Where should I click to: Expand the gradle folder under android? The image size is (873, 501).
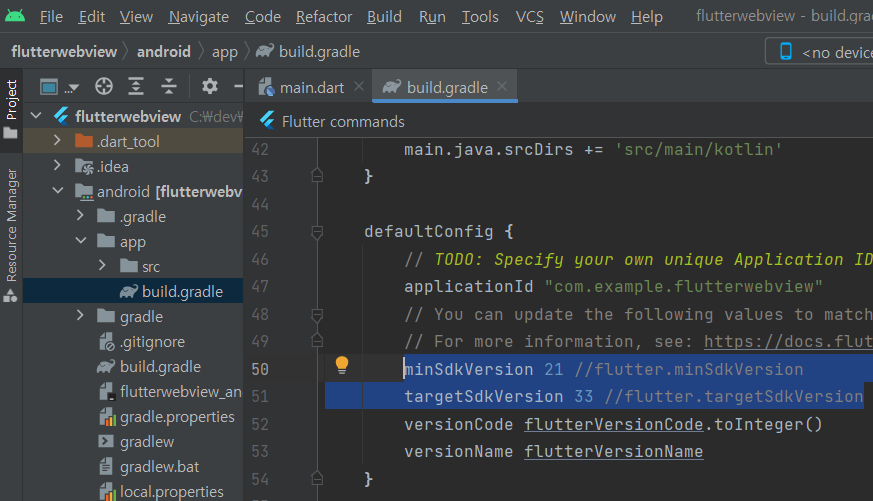[80, 316]
